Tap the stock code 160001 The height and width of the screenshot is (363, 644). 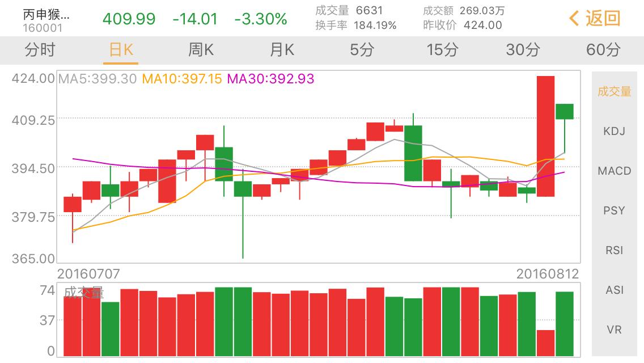coord(43,28)
